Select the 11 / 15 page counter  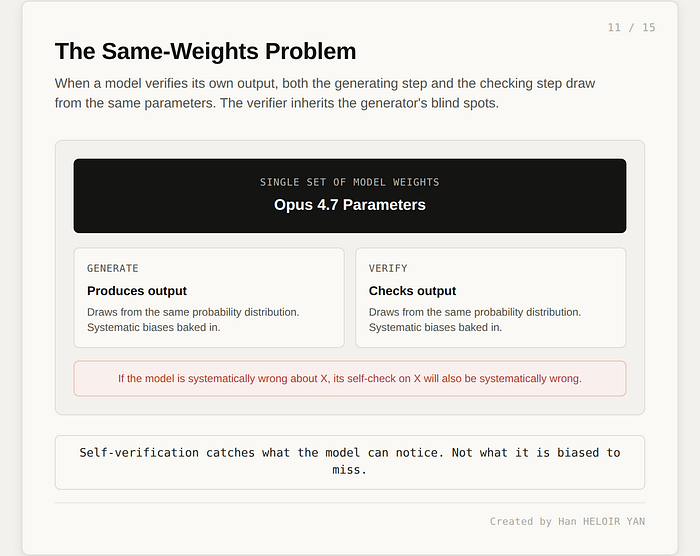click(x=631, y=28)
